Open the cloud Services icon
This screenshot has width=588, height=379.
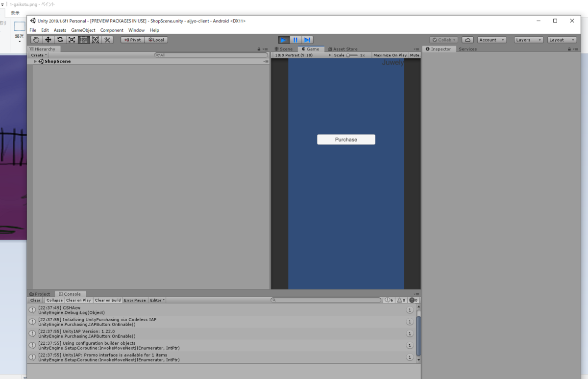pos(467,40)
